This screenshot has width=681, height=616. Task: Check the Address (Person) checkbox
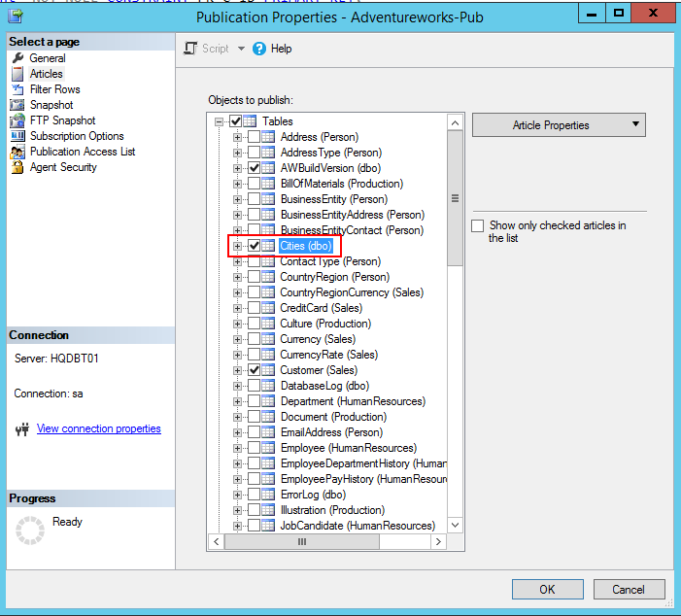click(255, 137)
